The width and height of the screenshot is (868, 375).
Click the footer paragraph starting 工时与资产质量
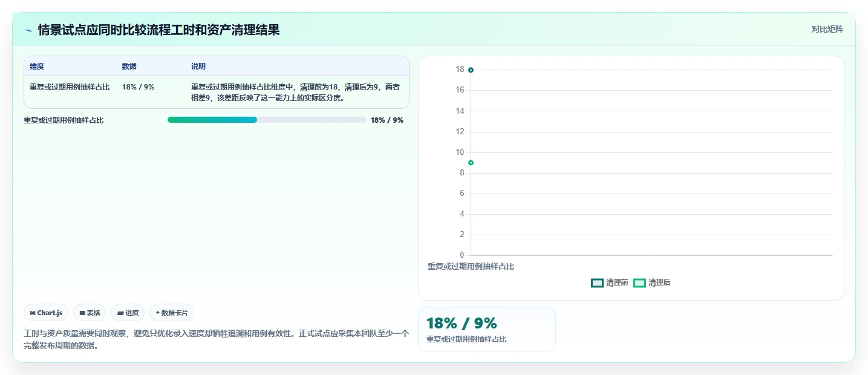216,340
